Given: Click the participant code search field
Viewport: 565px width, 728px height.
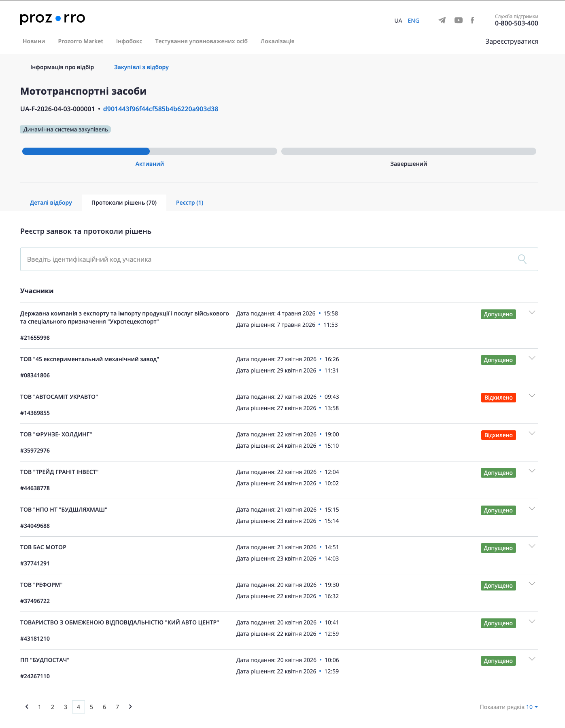Looking at the screenshot, I should pyautogui.click(x=279, y=259).
